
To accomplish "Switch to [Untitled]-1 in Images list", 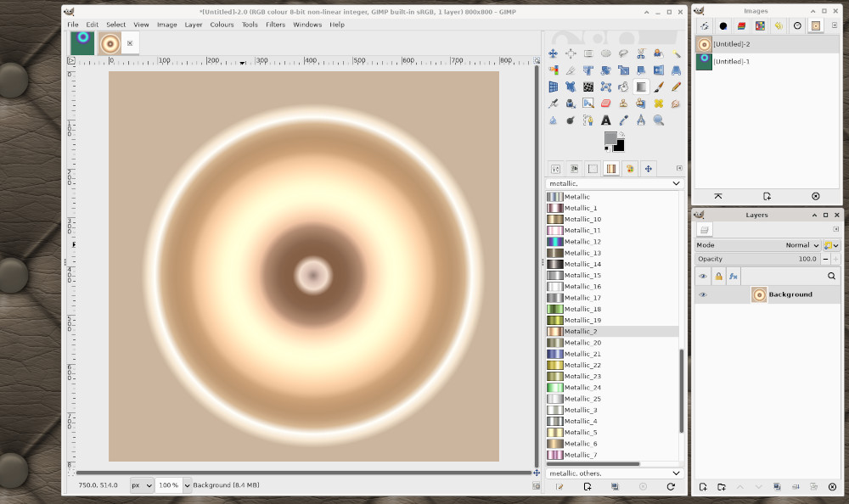I will (x=731, y=61).
